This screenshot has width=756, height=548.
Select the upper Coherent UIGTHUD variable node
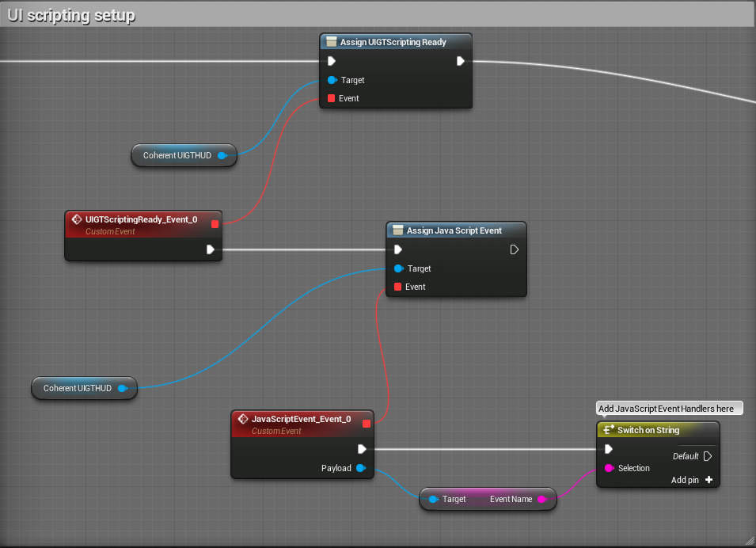point(177,156)
